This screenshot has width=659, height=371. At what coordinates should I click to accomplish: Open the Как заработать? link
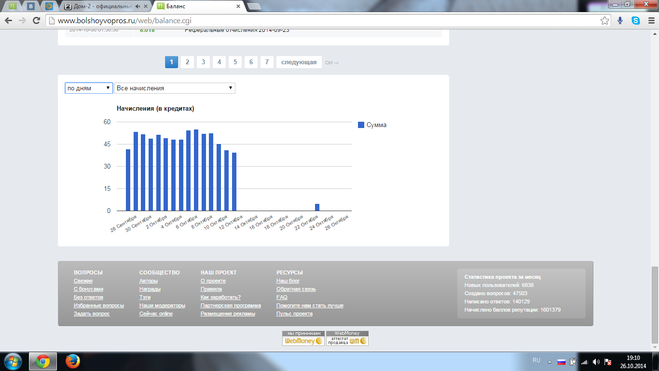tap(221, 297)
